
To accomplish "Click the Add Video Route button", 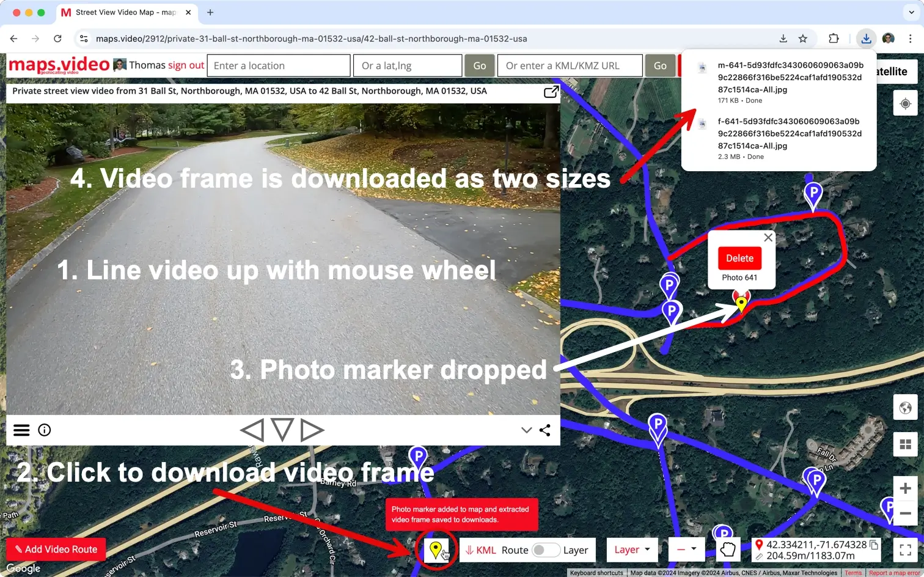I will coord(56,549).
